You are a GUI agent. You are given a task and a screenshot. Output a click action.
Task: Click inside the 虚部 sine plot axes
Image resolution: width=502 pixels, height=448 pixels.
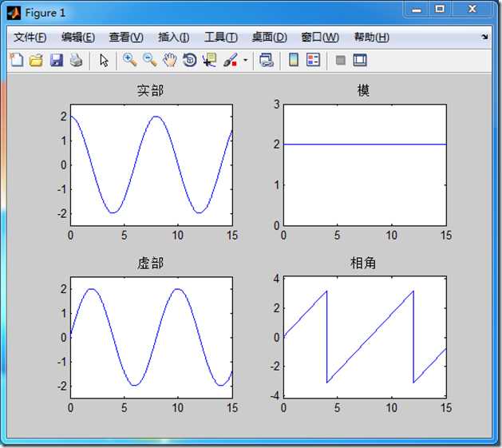pyautogui.click(x=152, y=338)
